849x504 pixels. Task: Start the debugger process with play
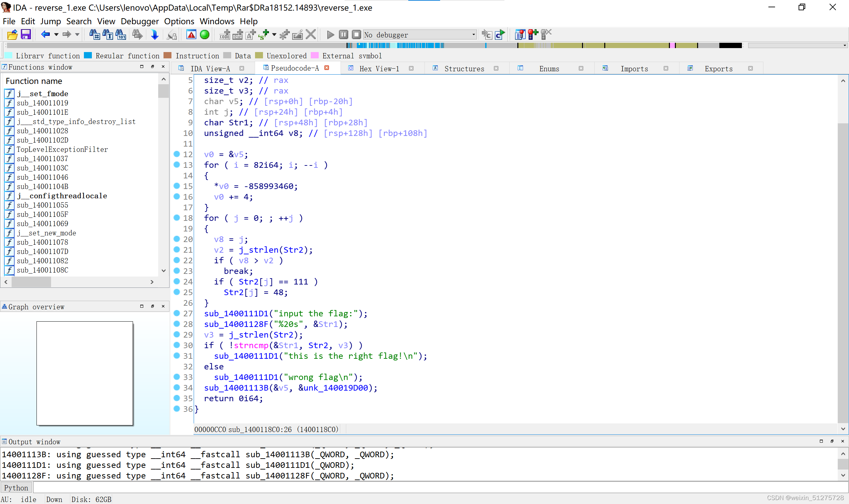tap(330, 34)
